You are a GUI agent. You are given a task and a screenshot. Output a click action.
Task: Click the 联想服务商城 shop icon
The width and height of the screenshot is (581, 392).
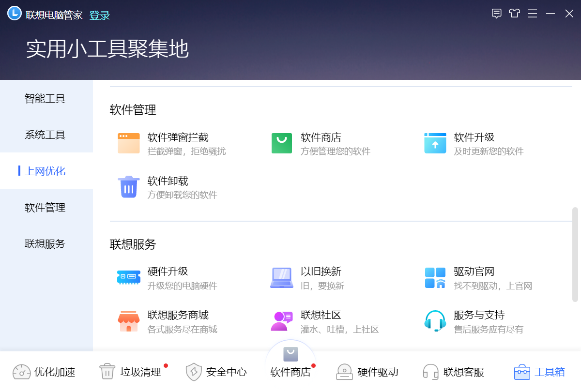(x=129, y=321)
